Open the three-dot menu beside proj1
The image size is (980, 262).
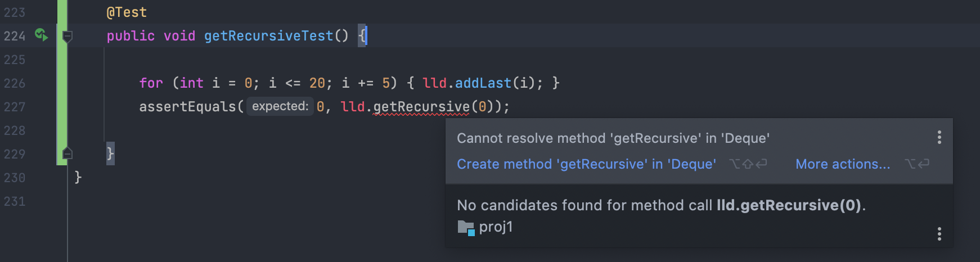[x=939, y=234]
